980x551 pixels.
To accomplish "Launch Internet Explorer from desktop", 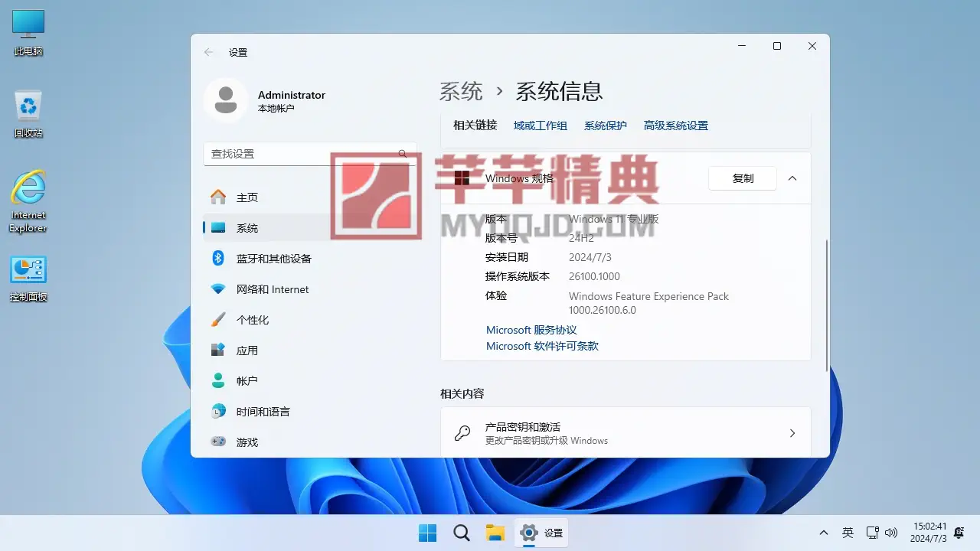I will tap(28, 201).
